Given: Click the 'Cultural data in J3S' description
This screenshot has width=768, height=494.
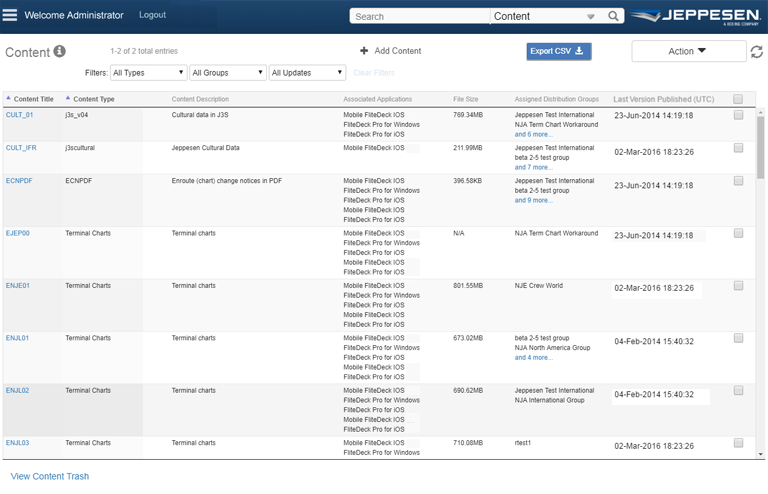Looking at the screenshot, I should pos(200,115).
